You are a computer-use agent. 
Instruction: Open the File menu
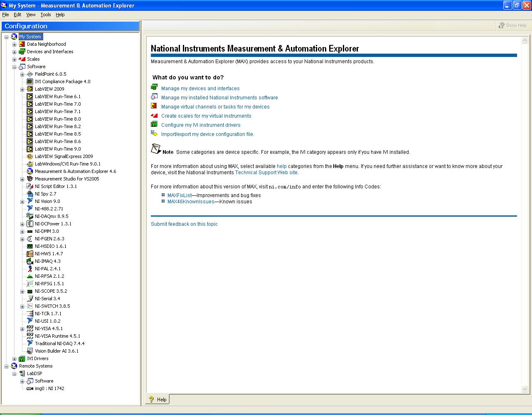point(5,15)
